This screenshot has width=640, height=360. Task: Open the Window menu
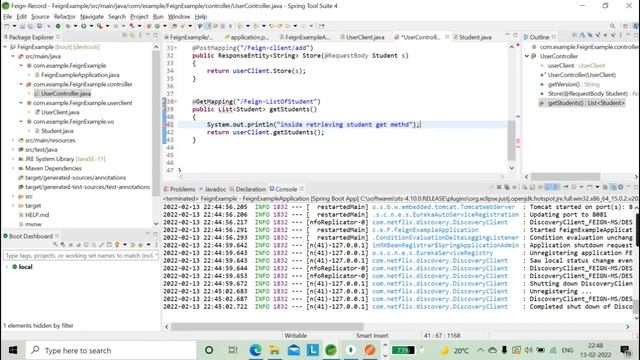tap(179, 17)
